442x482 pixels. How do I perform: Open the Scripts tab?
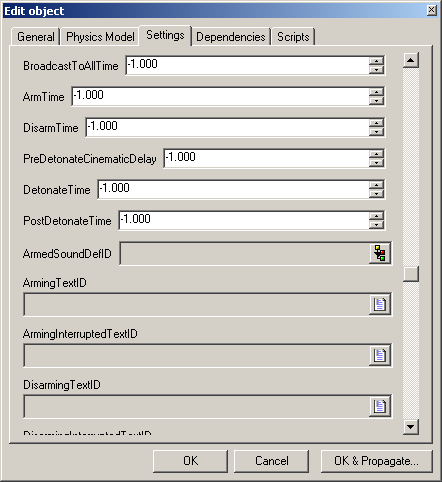[293, 37]
